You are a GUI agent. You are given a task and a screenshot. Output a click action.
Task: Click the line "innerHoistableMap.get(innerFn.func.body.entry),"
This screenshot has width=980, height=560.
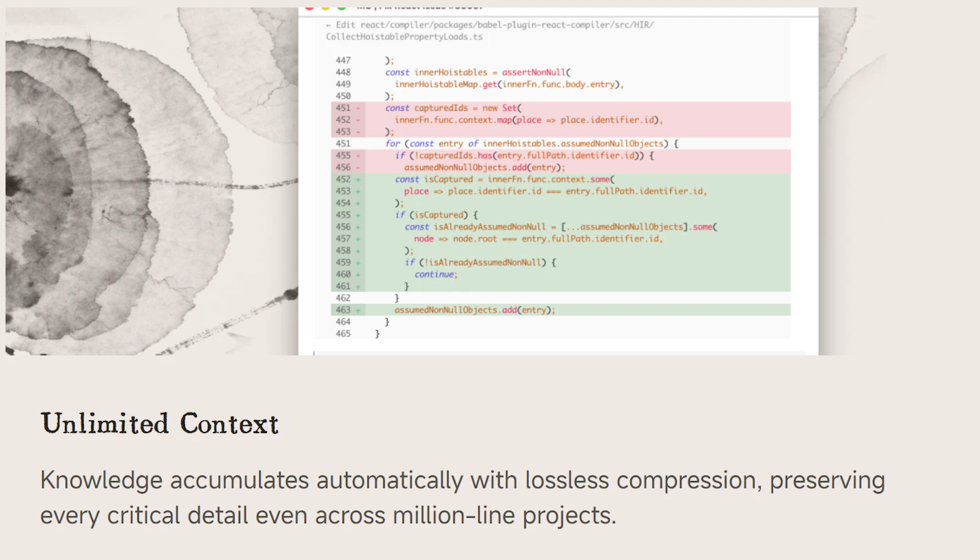[509, 84]
